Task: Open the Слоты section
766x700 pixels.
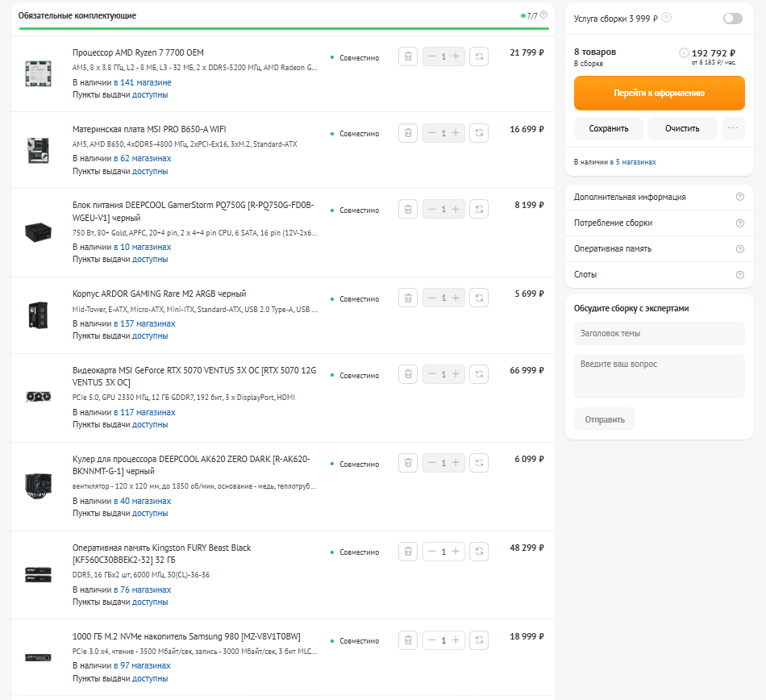Action: (x=659, y=275)
